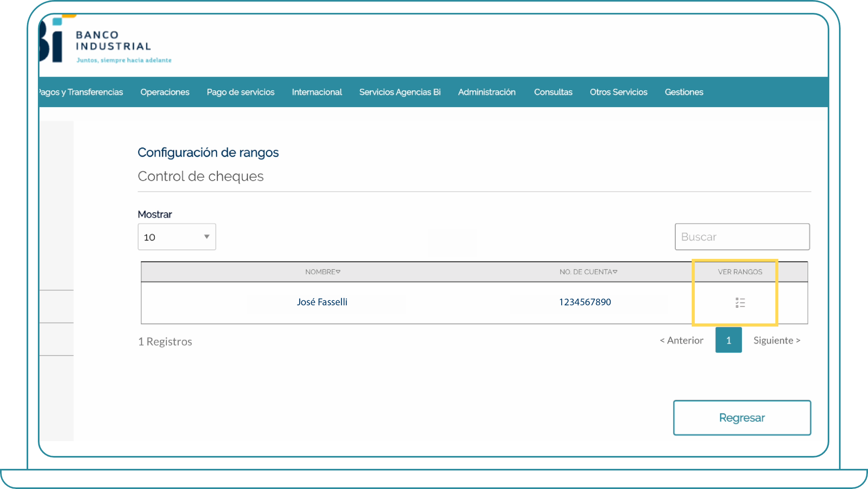Select account number 1234567890
The image size is (868, 489).
pyautogui.click(x=585, y=302)
